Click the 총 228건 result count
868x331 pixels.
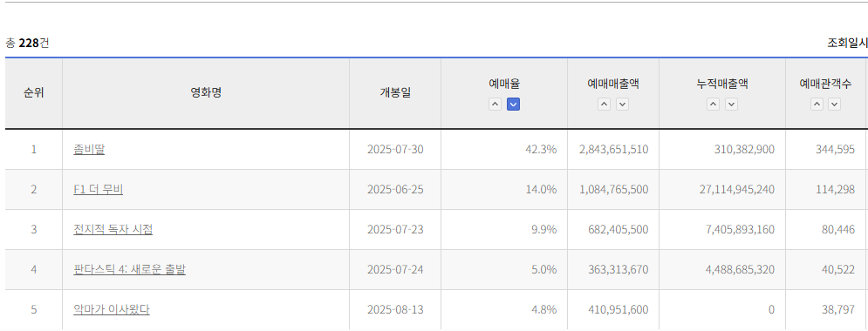click(27, 43)
